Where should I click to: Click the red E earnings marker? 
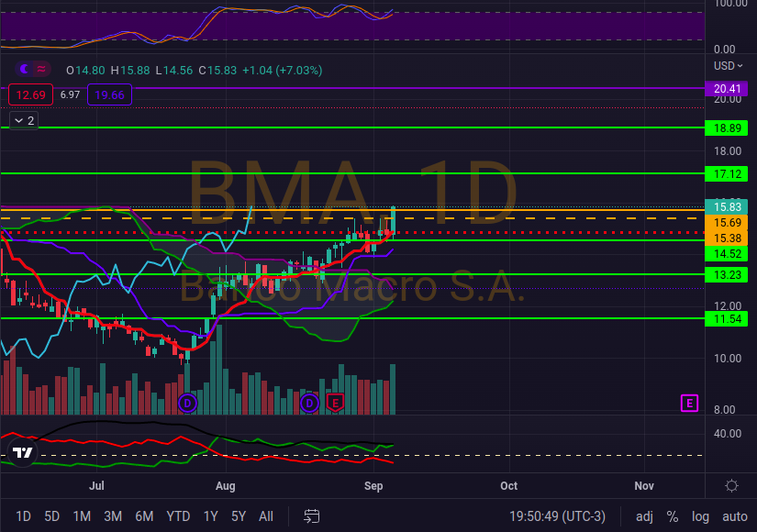(335, 402)
